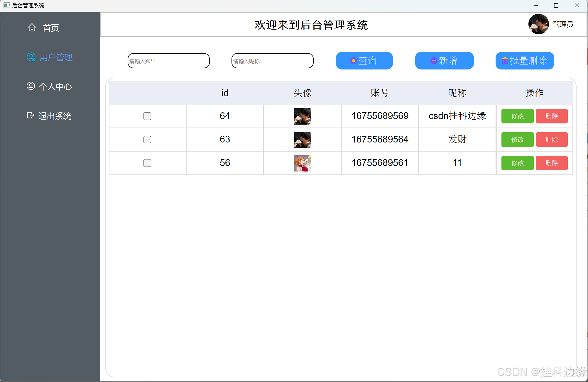Click the home icon beside 首页
The image size is (588, 382).
click(x=32, y=28)
